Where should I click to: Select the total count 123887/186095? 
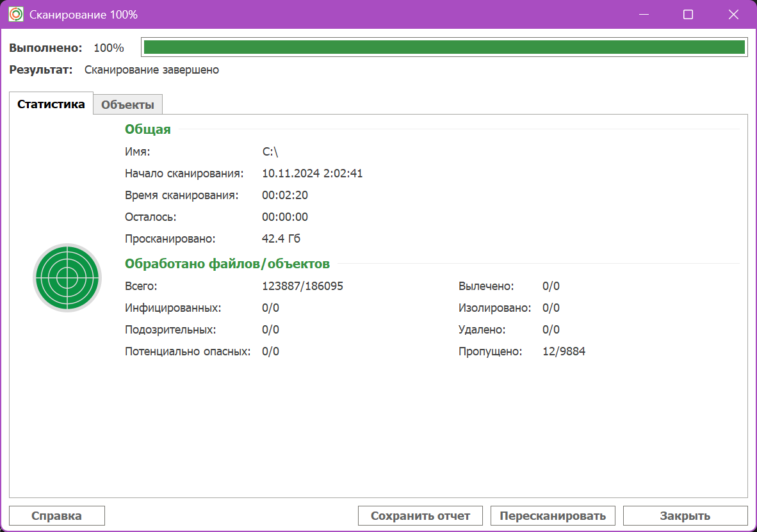click(x=302, y=286)
